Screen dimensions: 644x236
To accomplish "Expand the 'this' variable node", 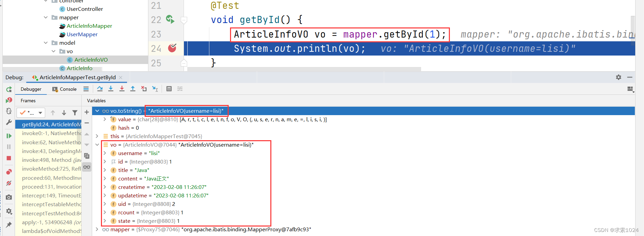I will 97,136.
